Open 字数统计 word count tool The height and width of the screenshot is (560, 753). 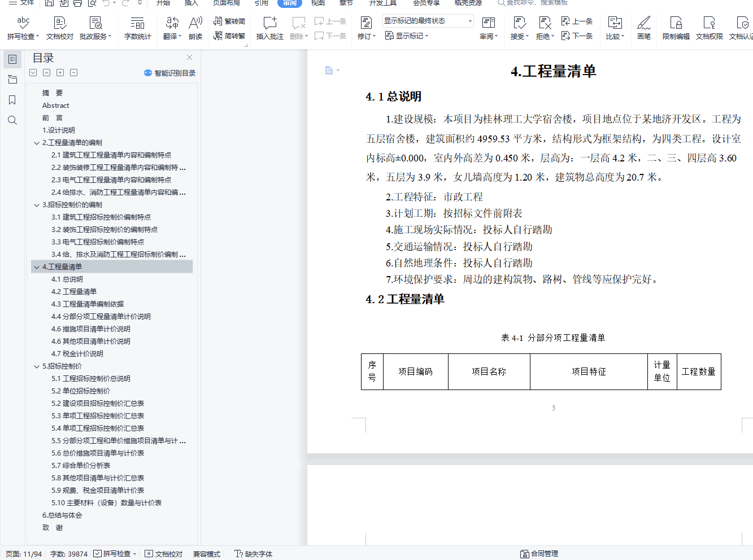point(138,28)
